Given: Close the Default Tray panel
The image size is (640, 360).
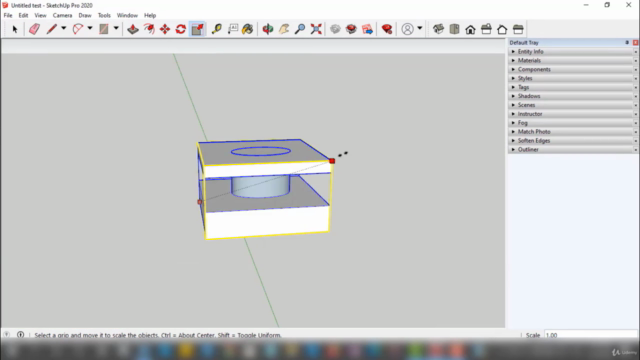Looking at the screenshot, I should [x=636, y=42].
